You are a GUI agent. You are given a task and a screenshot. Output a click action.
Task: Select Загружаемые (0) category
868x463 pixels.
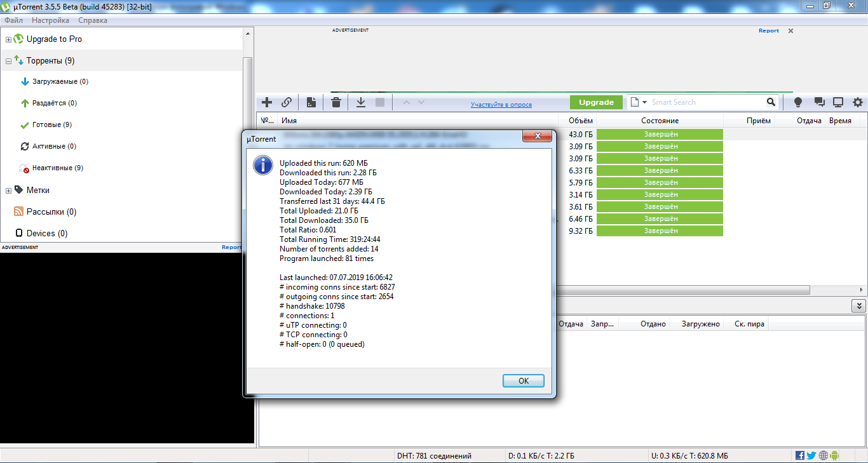[60, 82]
